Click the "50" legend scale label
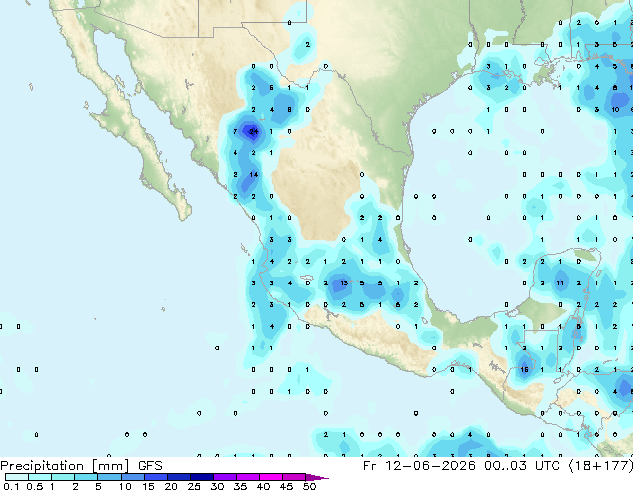The width and height of the screenshot is (634, 490). (x=309, y=486)
